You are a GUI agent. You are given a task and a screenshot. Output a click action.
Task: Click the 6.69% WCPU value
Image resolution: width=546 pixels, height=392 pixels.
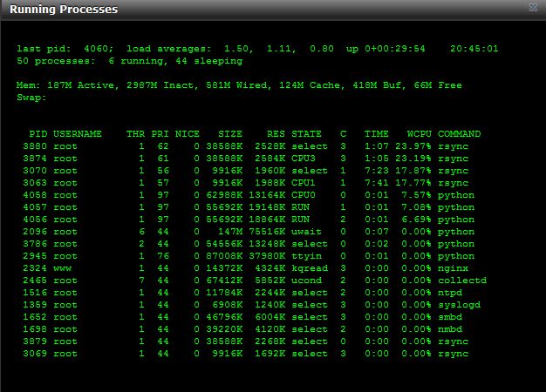click(416, 220)
